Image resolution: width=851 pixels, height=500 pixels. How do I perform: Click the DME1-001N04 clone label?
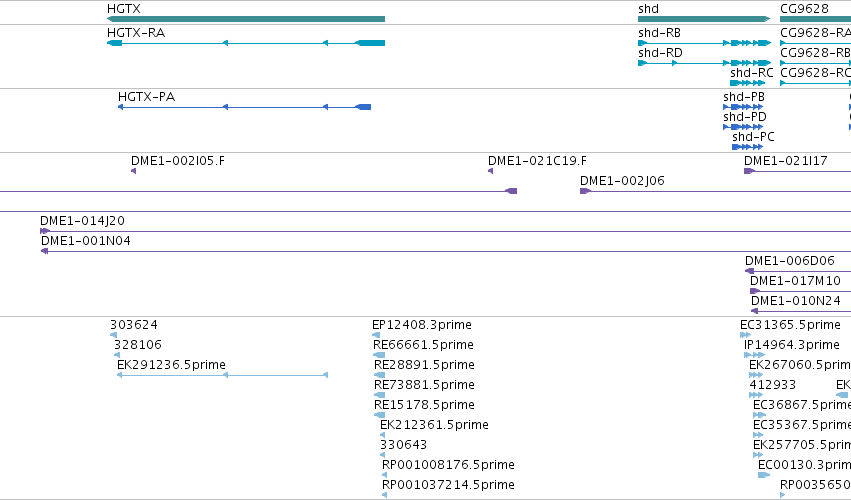tap(86, 241)
